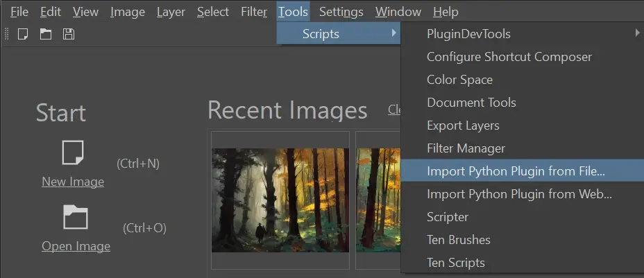Select Import Python Plugin from File

(x=516, y=171)
